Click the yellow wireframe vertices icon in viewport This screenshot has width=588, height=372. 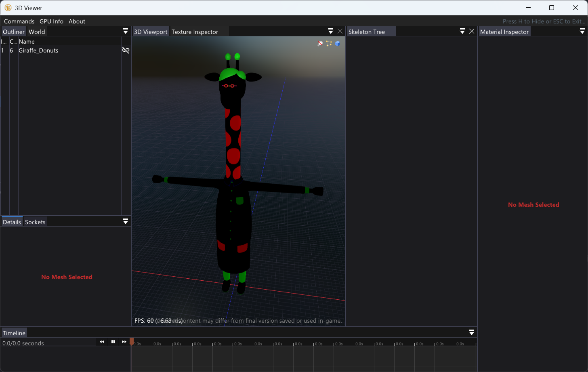(329, 43)
